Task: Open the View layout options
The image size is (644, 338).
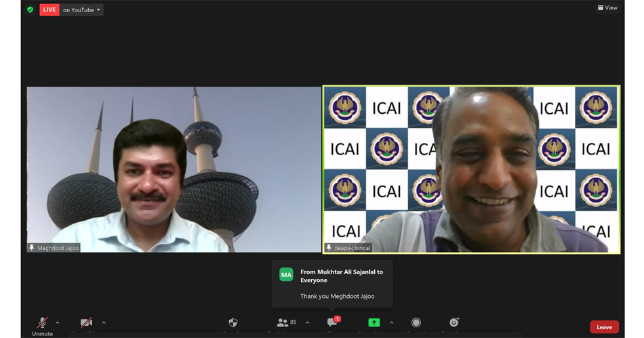Action: click(607, 7)
